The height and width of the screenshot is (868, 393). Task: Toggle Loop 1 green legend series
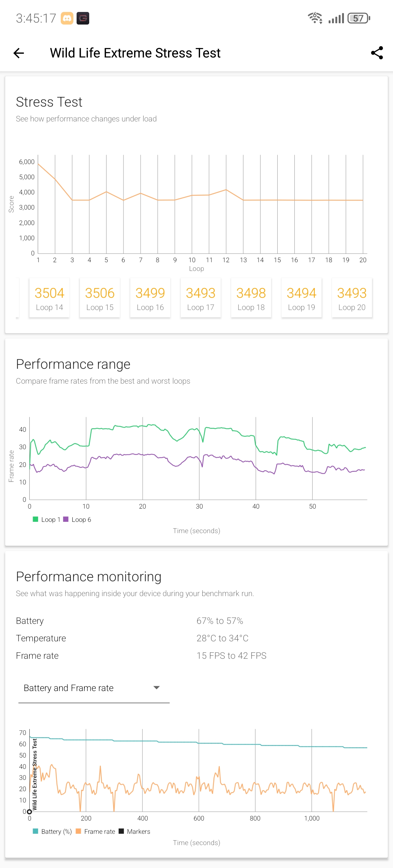pyautogui.click(x=47, y=519)
